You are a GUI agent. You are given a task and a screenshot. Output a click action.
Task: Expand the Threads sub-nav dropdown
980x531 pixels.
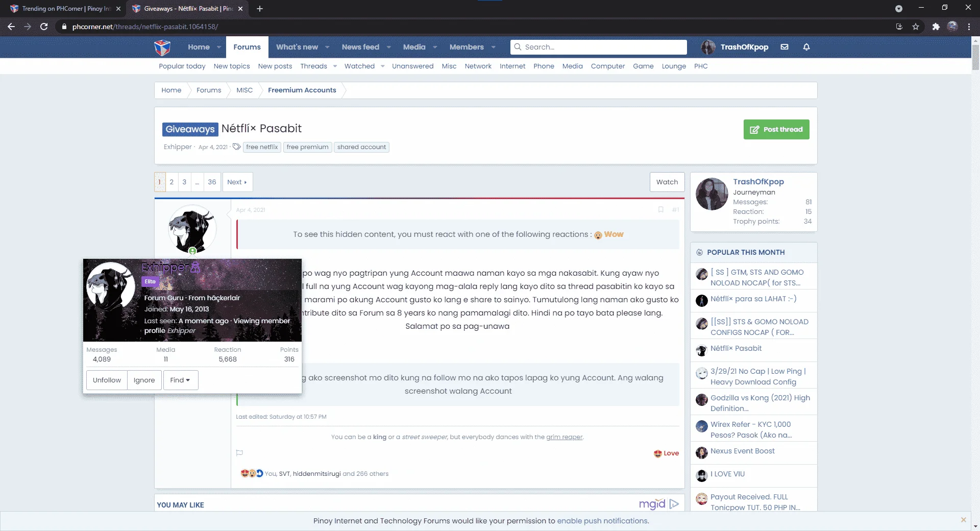pyautogui.click(x=335, y=66)
